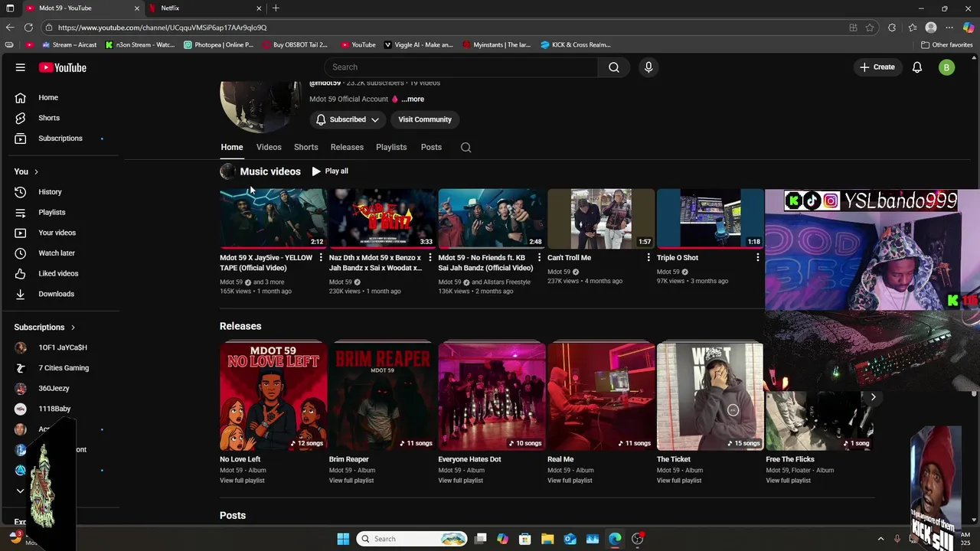Switch to the Videos tab
The image size is (980, 551).
[x=269, y=147]
